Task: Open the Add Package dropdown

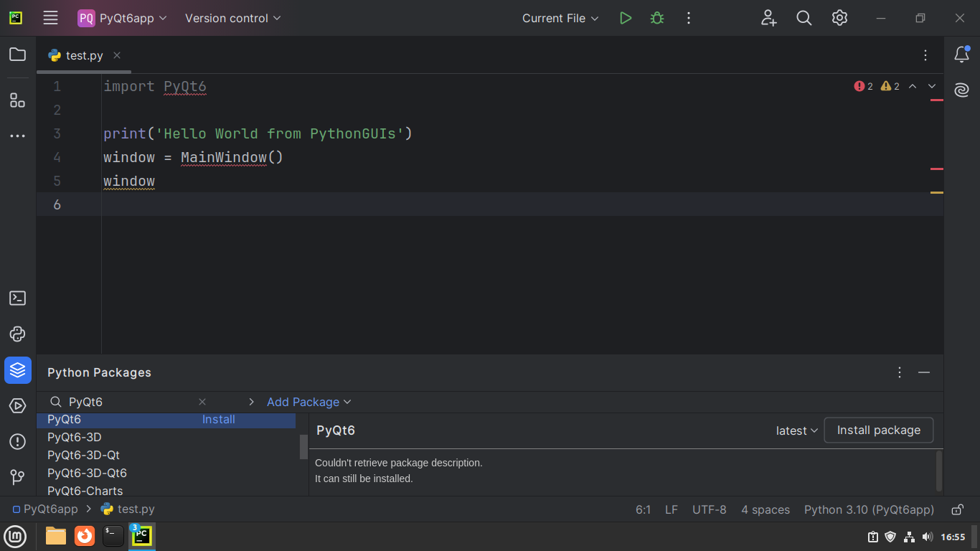Action: (x=309, y=402)
